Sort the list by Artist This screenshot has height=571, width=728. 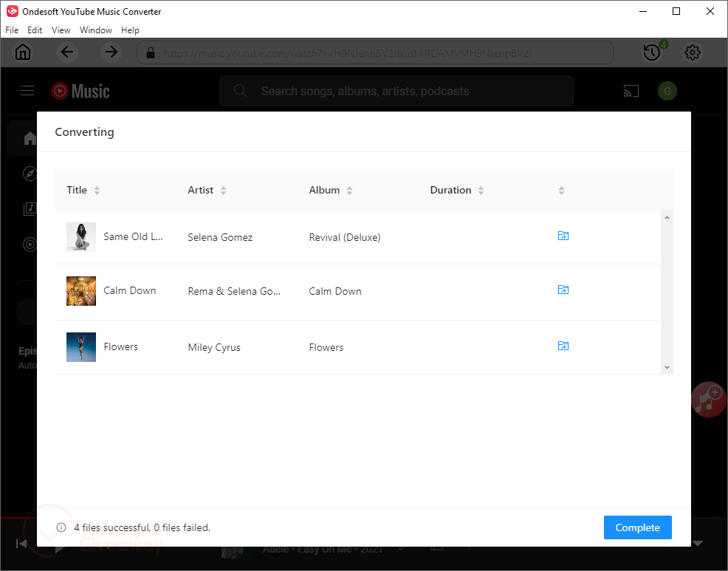tap(223, 190)
